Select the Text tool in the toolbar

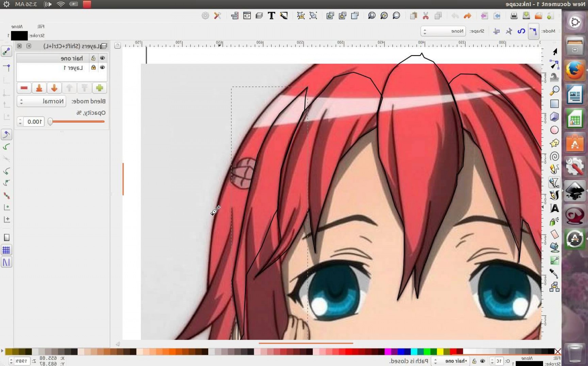click(272, 15)
